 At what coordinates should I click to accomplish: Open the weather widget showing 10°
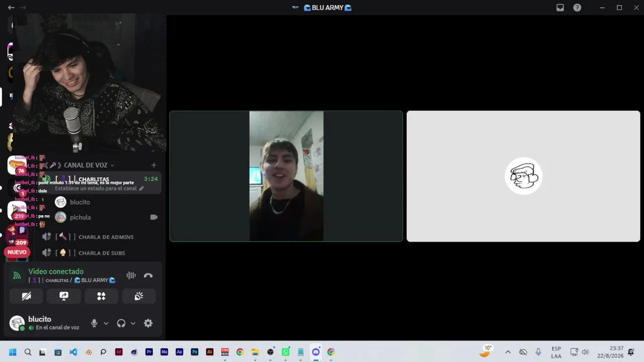tap(486, 351)
